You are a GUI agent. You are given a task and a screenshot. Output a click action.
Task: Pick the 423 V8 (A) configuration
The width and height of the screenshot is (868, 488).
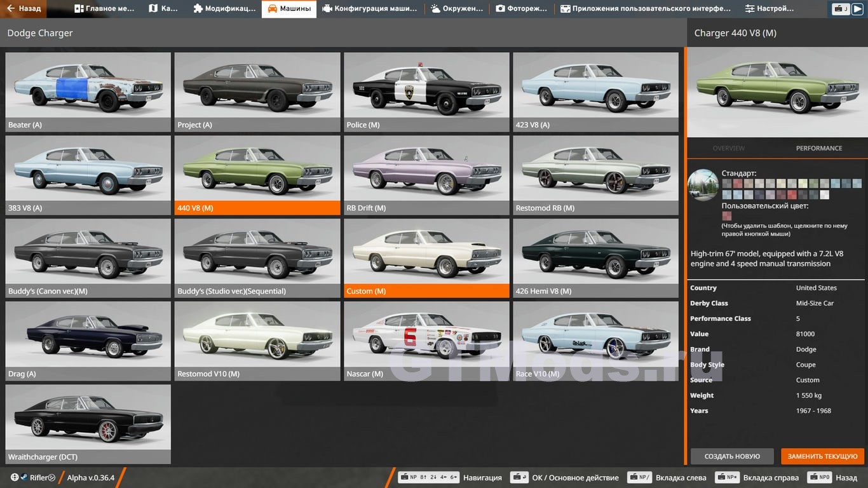595,91
